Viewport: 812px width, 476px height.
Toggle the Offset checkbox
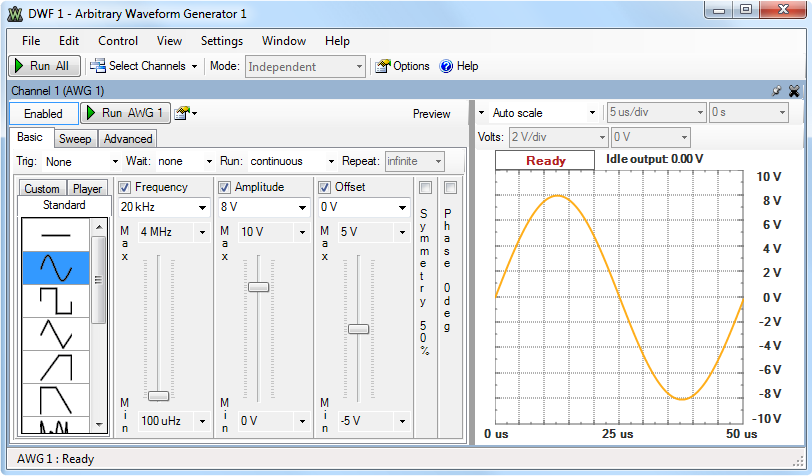pos(324,187)
